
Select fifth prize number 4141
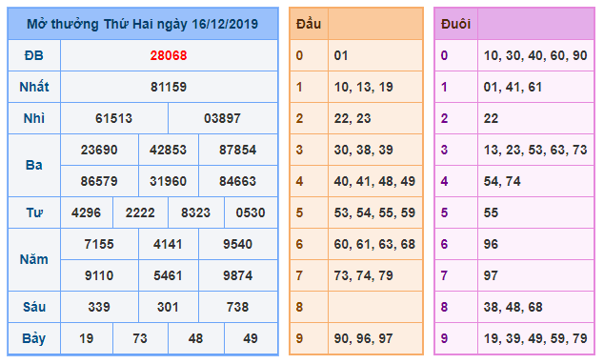click(168, 244)
